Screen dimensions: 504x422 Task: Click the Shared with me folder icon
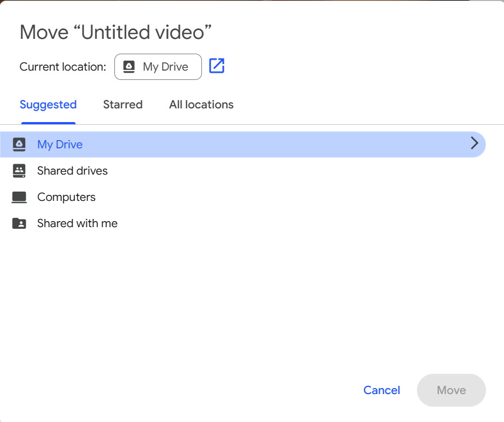[x=19, y=223]
